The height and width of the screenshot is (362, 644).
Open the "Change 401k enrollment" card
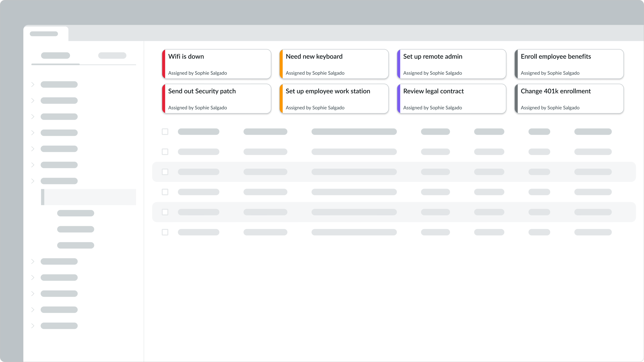click(x=569, y=98)
